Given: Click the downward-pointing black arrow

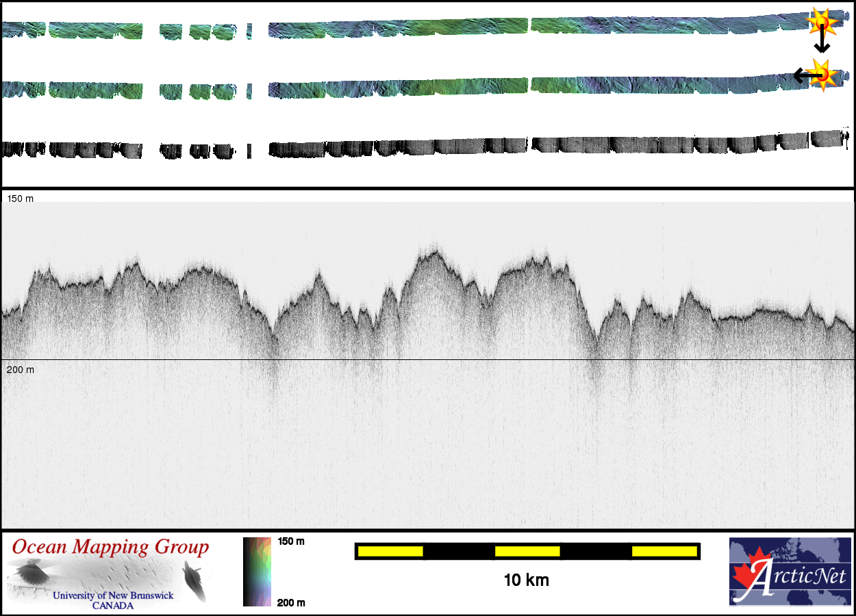Looking at the screenshot, I should point(821,43).
